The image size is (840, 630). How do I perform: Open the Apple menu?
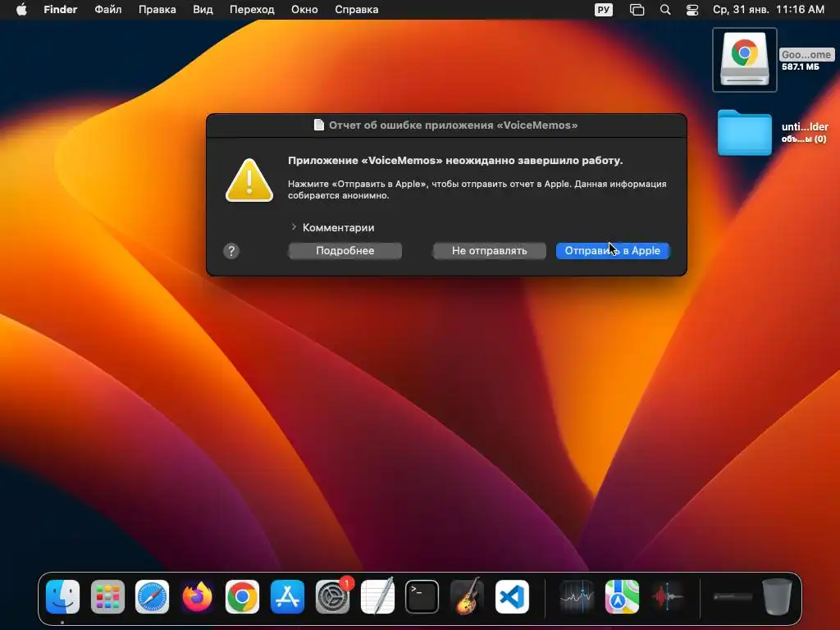(x=21, y=10)
